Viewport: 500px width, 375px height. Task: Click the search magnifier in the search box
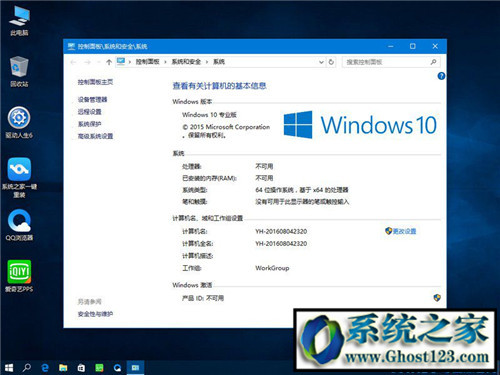(x=433, y=62)
